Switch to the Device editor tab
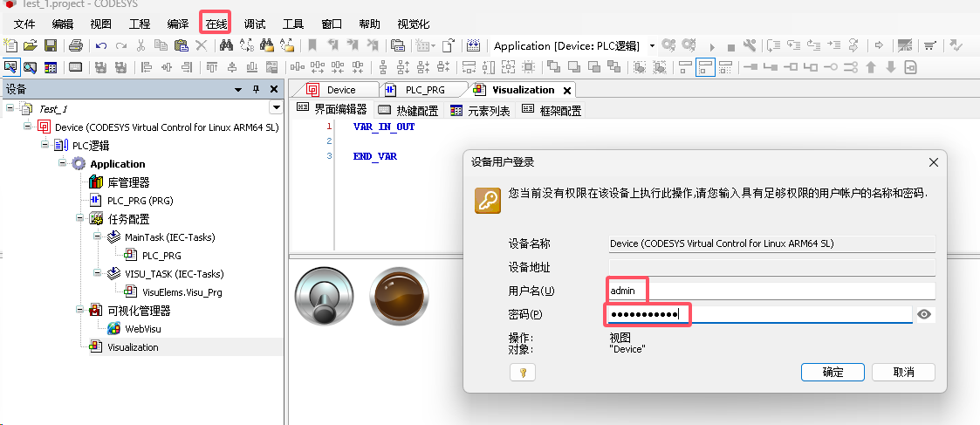 pos(340,90)
